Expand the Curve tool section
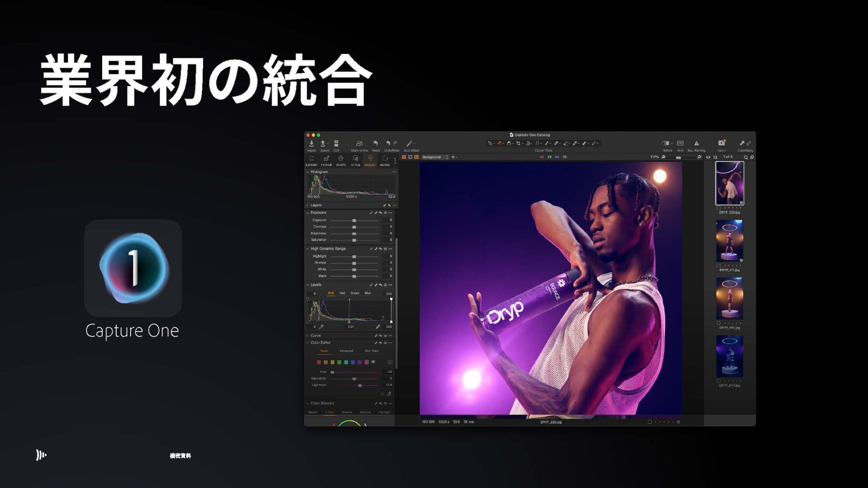 (x=308, y=336)
